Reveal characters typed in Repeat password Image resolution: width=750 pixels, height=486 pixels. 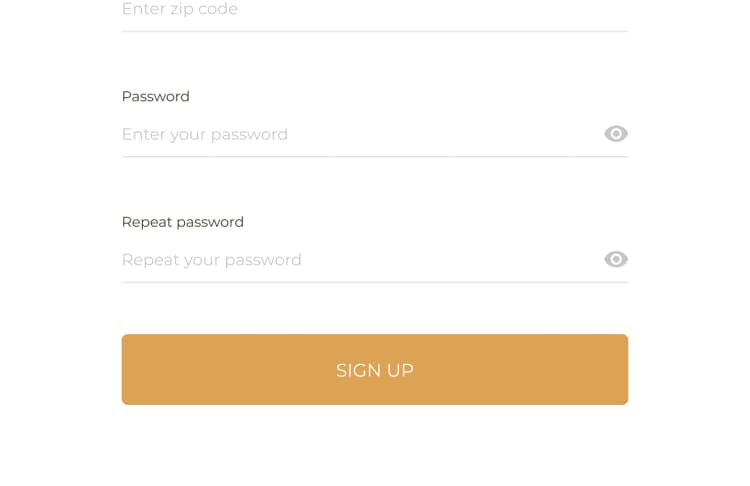(616, 259)
